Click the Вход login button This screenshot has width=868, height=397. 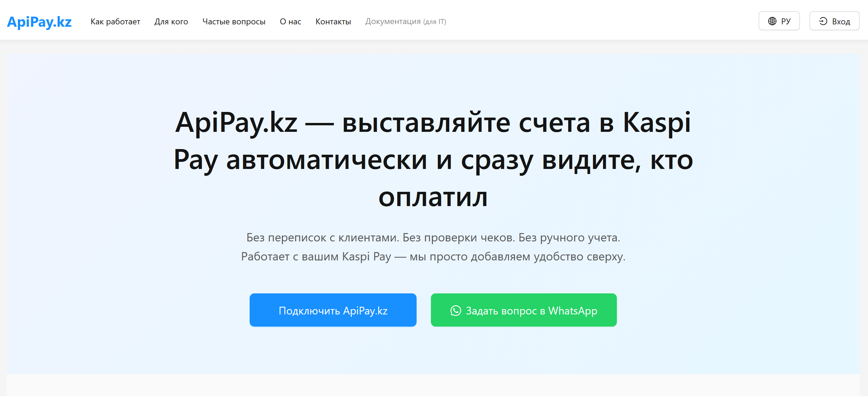(834, 21)
